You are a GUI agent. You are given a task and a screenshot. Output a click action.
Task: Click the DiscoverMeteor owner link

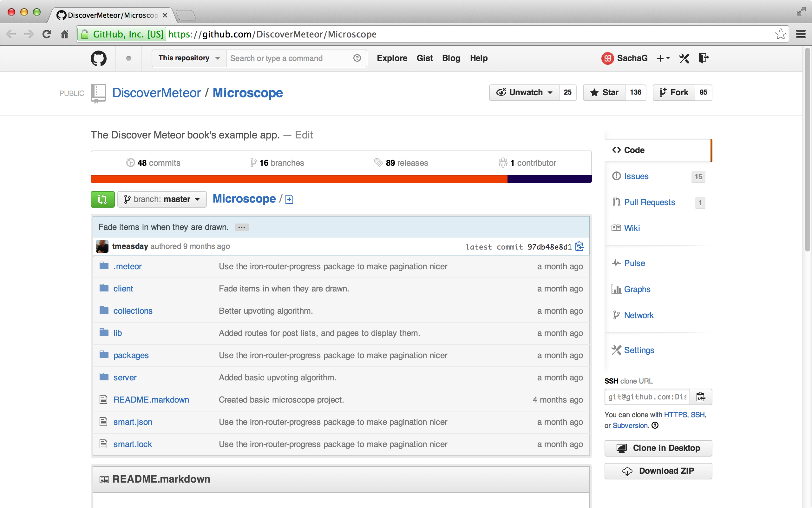(x=156, y=93)
